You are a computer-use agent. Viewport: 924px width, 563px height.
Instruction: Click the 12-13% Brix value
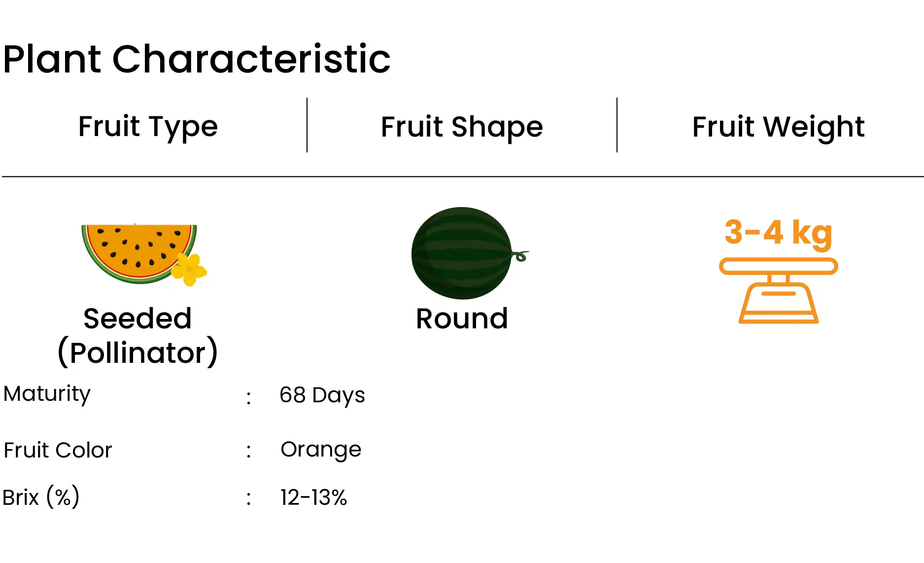tap(313, 497)
